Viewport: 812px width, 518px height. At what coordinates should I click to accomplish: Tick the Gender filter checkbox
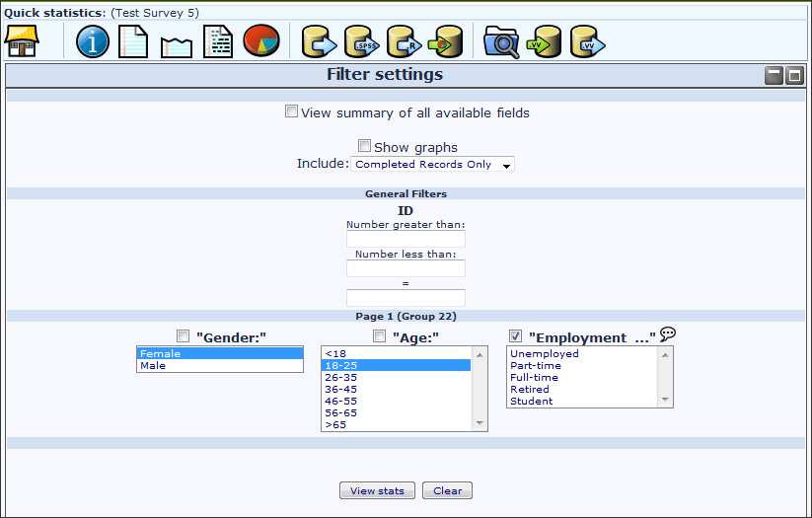(x=183, y=336)
